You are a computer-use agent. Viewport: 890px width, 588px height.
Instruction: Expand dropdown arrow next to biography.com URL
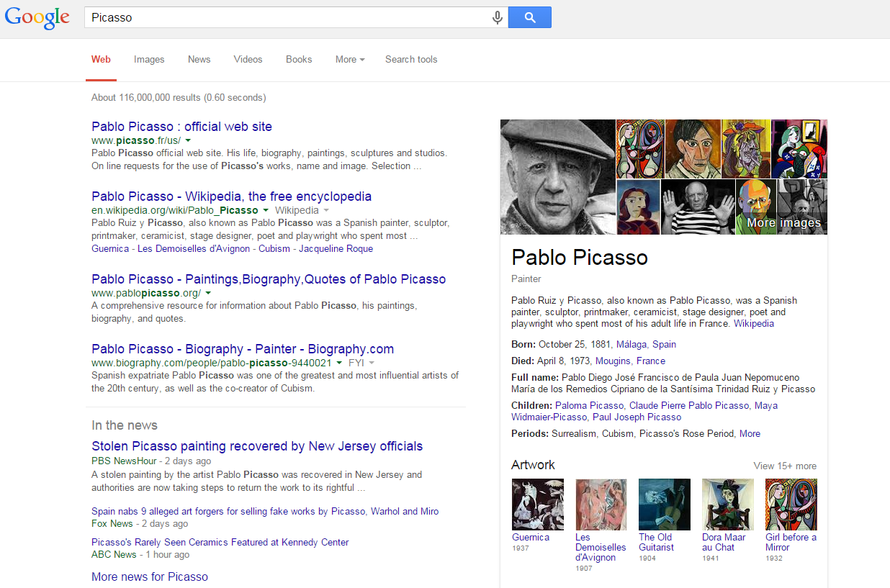[338, 363]
